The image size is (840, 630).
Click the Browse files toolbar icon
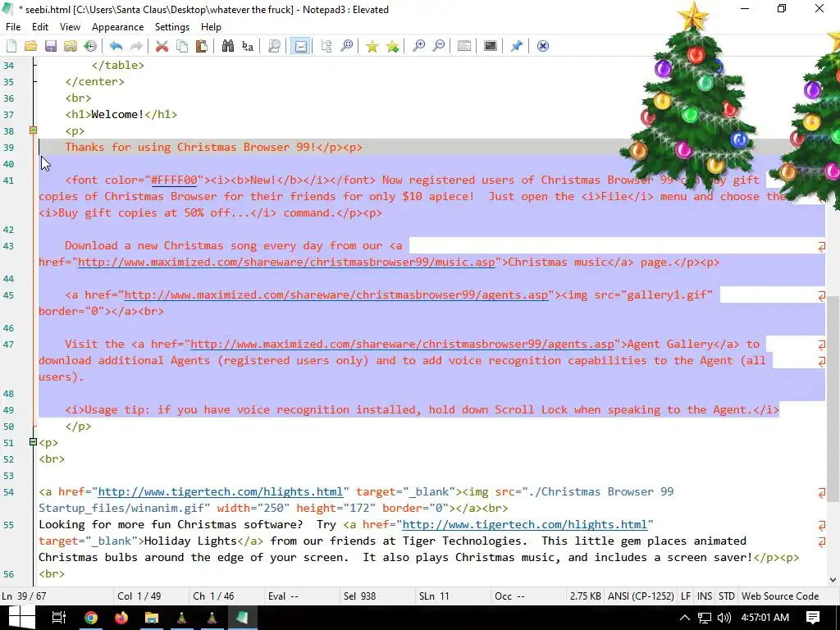(71, 46)
